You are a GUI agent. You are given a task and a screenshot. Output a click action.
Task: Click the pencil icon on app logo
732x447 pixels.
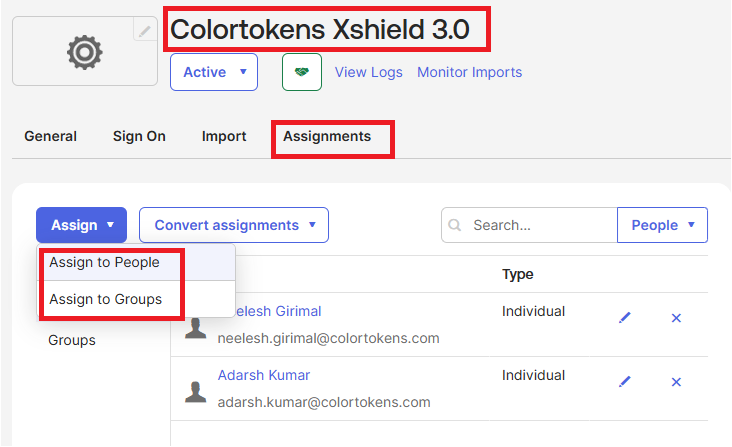(145, 32)
